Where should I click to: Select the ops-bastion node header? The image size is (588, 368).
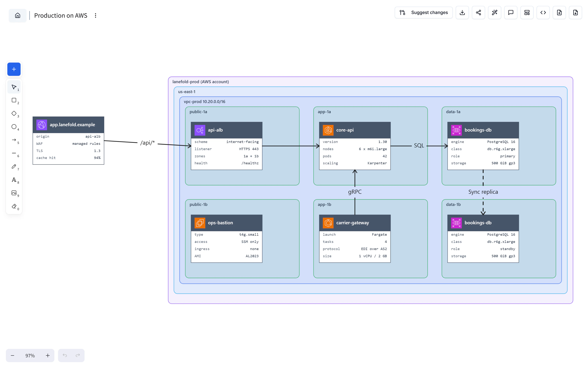pyautogui.click(x=226, y=223)
